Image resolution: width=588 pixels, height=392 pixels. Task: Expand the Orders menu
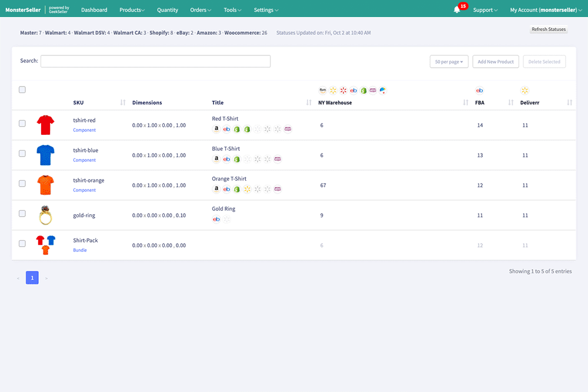[x=201, y=10]
